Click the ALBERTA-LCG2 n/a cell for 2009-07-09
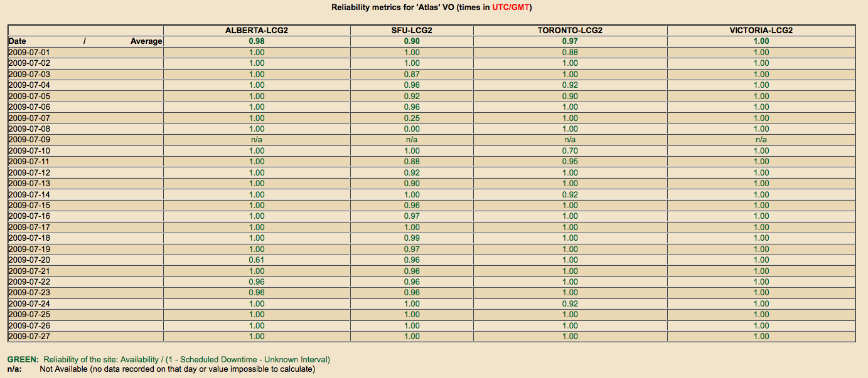Image resolution: width=868 pixels, height=378 pixels. click(257, 140)
